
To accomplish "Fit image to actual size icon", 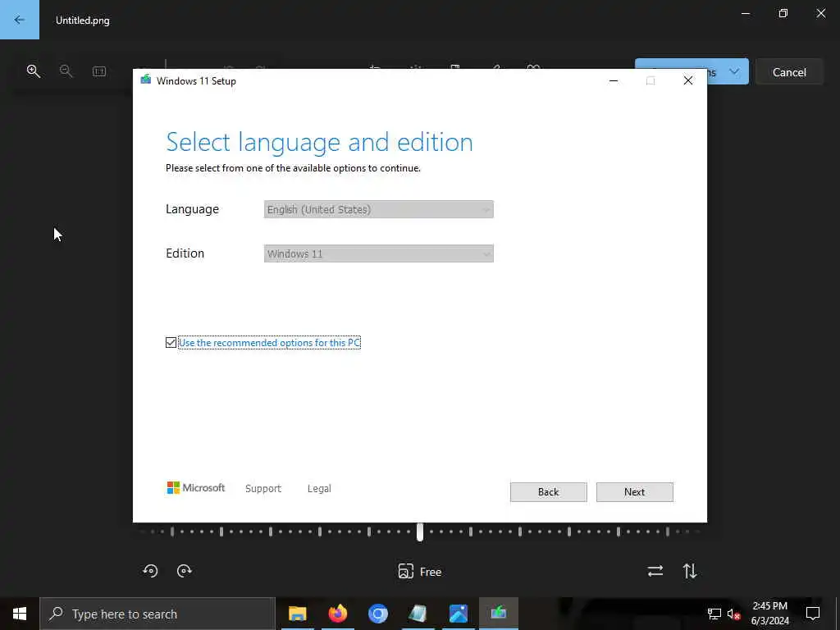I will point(99,71).
